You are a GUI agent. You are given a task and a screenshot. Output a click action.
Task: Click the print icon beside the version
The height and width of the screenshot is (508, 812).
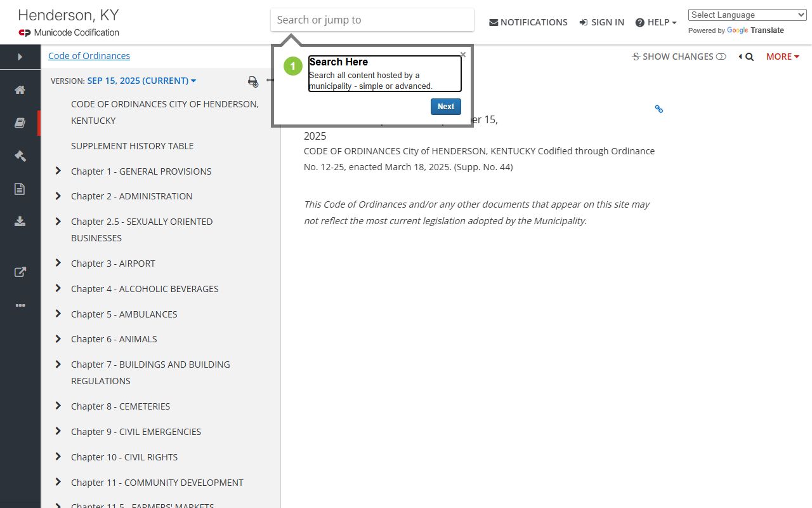(253, 81)
